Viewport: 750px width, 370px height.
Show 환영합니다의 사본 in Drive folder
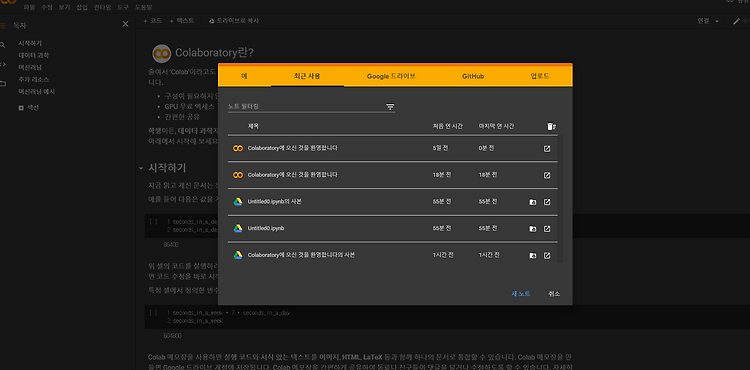[x=533, y=256]
